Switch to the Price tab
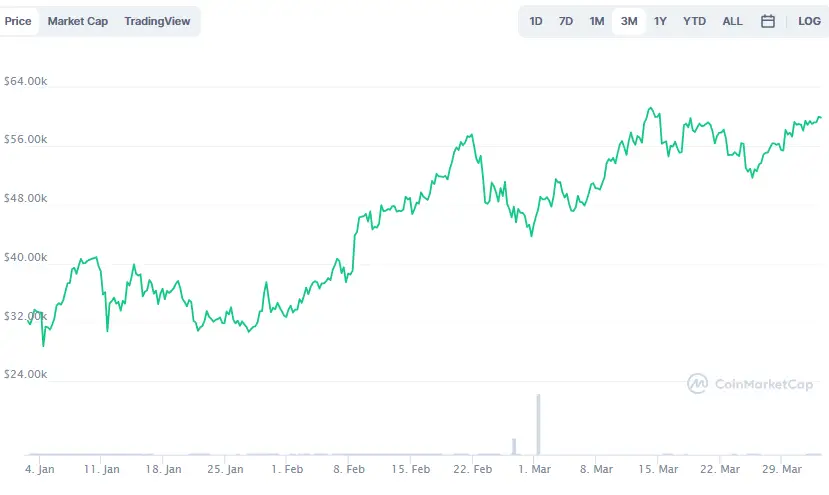 [x=18, y=21]
